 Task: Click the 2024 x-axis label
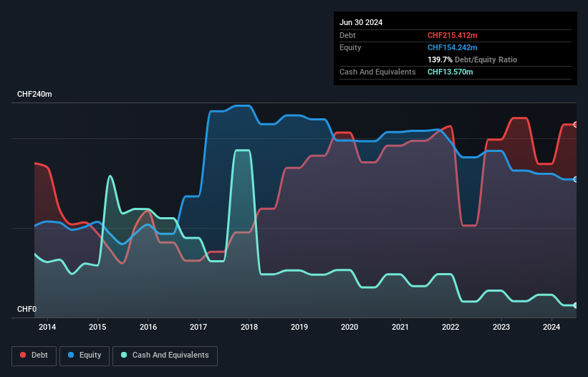click(551, 327)
